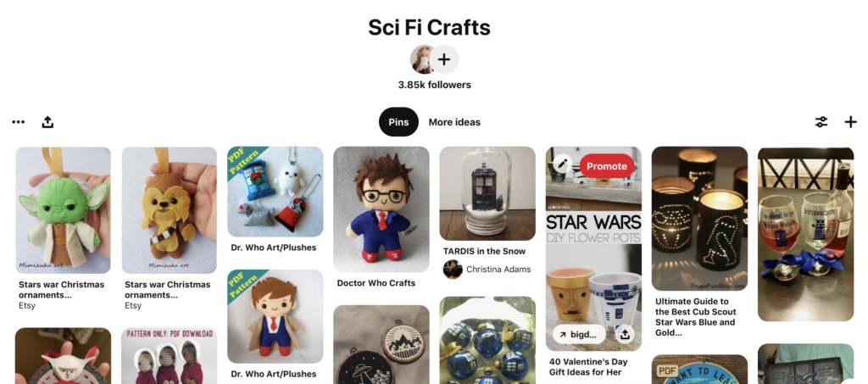Click the share board upload icon
Viewport: 868px width, 384px height.
(47, 122)
